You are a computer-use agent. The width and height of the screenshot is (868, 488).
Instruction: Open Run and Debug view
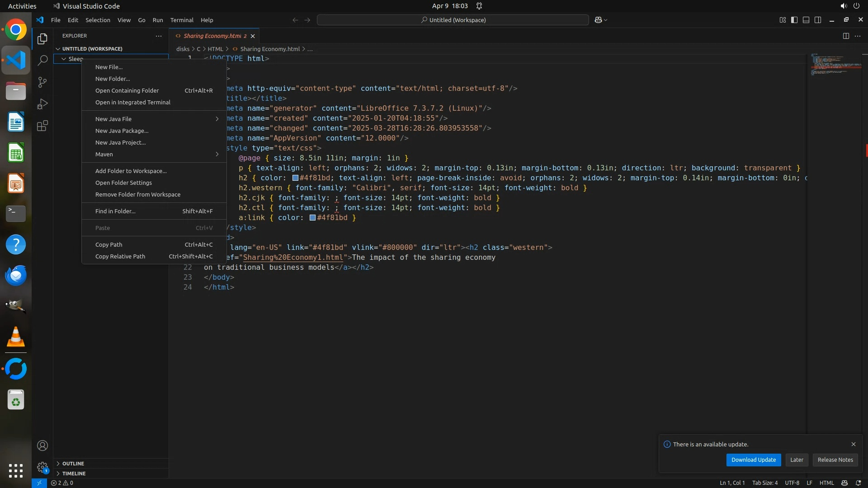(x=42, y=104)
